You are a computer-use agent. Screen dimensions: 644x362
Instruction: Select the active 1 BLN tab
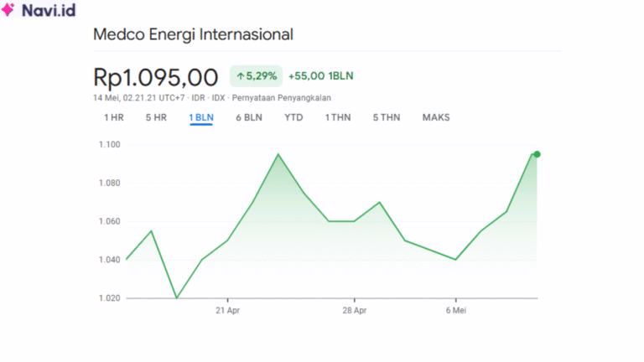pos(201,117)
